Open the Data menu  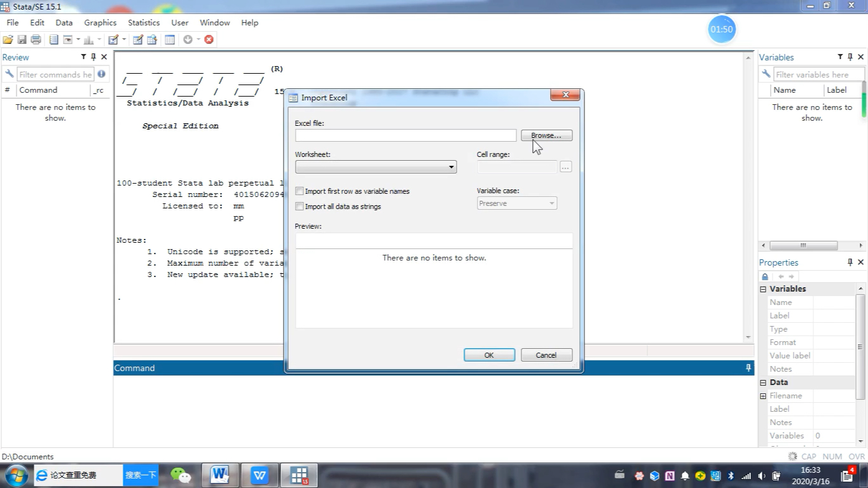pyautogui.click(x=64, y=22)
